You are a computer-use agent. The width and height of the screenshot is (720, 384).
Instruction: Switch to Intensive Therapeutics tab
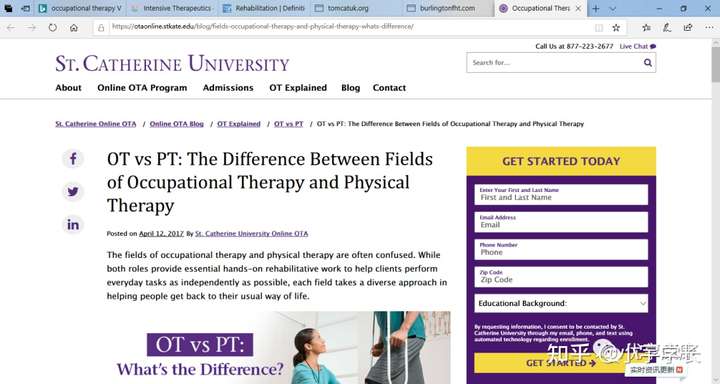pos(171,8)
